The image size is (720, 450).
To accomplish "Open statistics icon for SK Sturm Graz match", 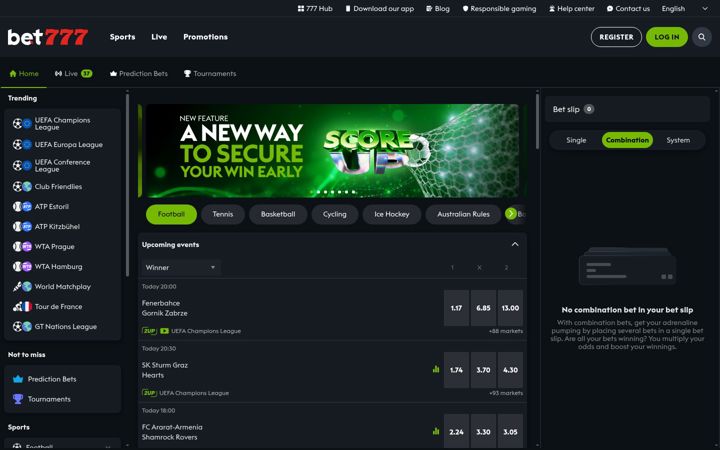I will coord(436,369).
